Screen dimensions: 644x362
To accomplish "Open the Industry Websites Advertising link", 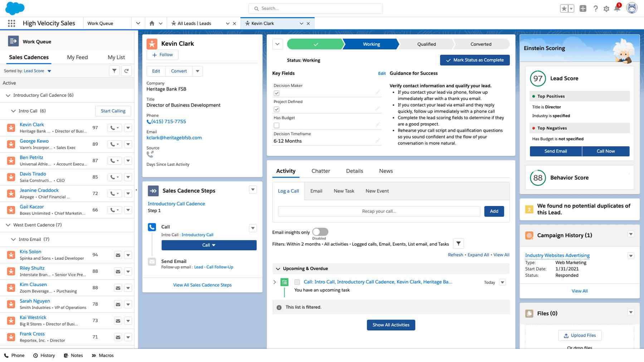I will click(557, 255).
